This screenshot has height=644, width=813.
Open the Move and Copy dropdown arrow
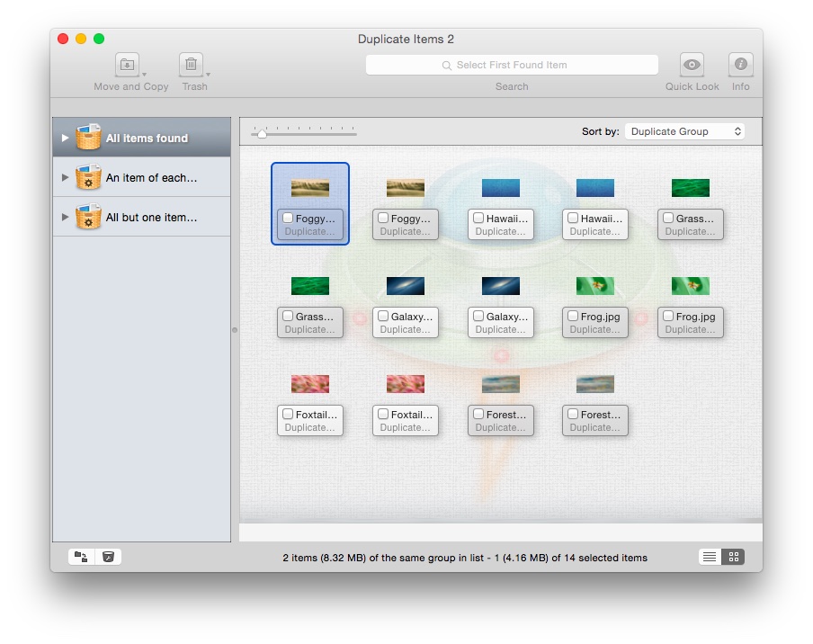144,74
